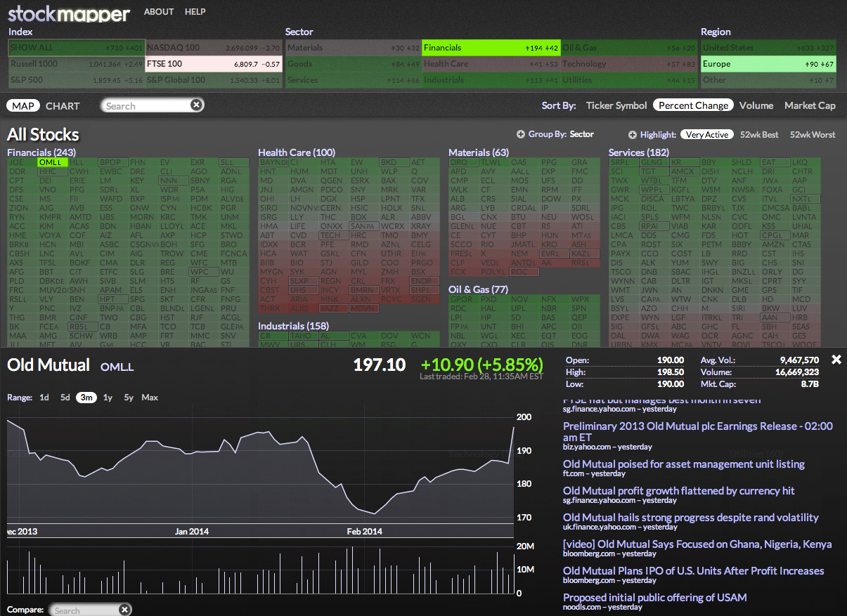The height and width of the screenshot is (616, 847).
Task: Open Old Mutual poised for asset management article
Action: pyautogui.click(x=684, y=464)
